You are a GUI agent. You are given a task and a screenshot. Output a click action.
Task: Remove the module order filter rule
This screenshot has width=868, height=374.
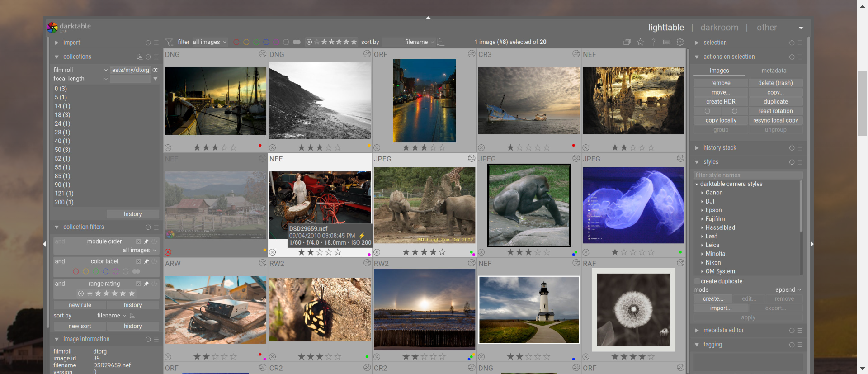[x=138, y=241]
